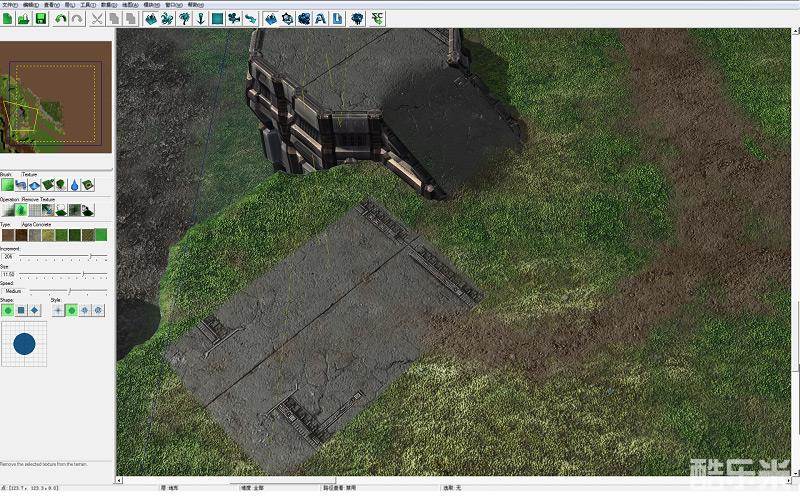Viewport: 800px width, 500px height.
Task: Open the File menu (文件)
Action: [9, 4]
